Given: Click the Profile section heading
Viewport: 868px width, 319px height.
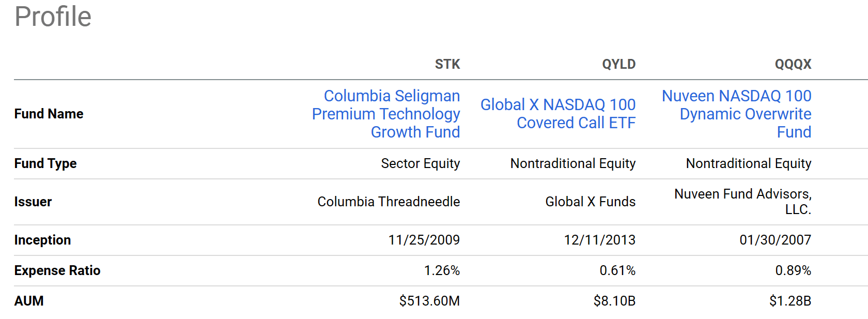Looking at the screenshot, I should (53, 17).
